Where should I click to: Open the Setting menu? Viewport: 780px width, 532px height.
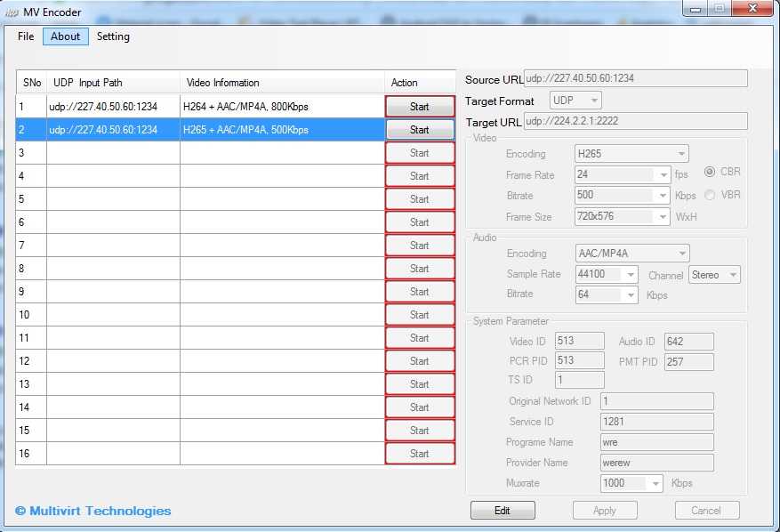(x=113, y=36)
